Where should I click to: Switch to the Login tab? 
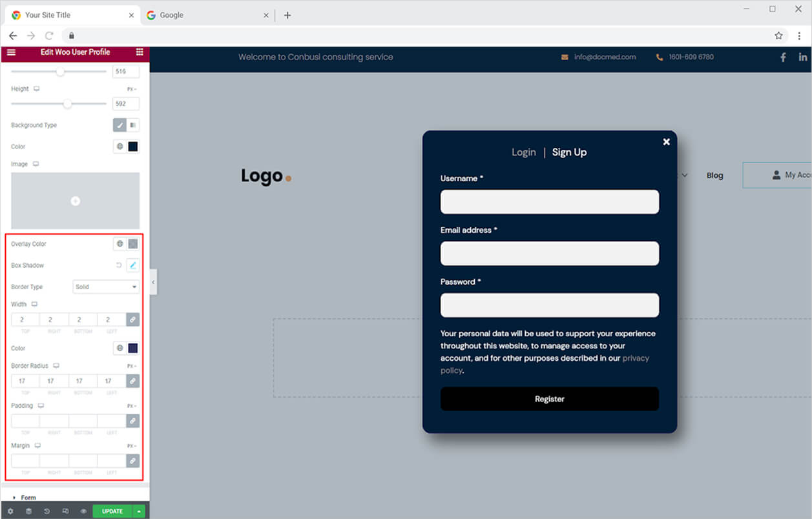524,152
